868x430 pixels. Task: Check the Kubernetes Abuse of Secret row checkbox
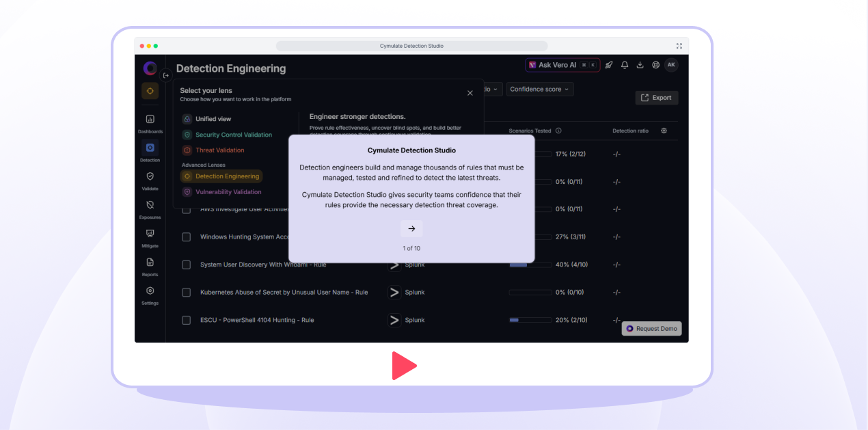186,293
